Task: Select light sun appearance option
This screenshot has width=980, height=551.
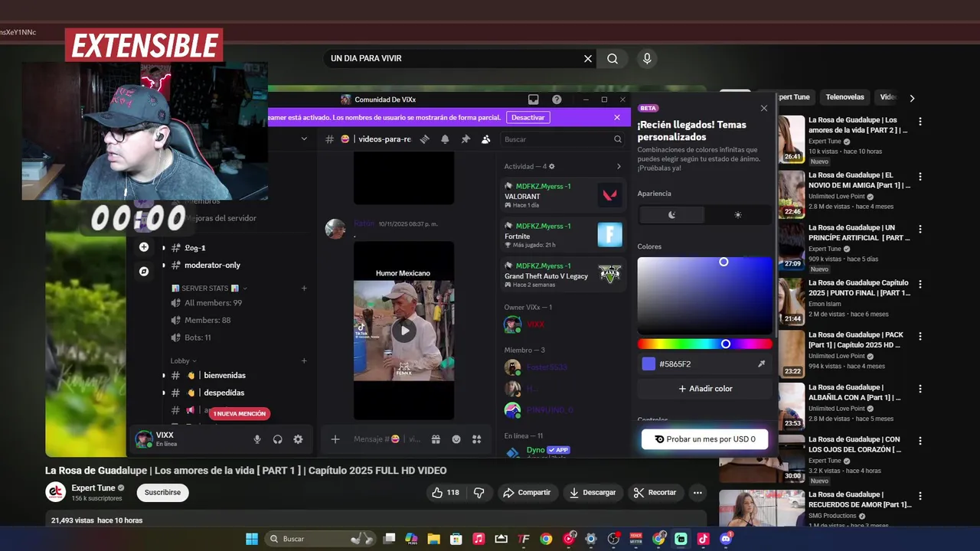Action: point(738,215)
